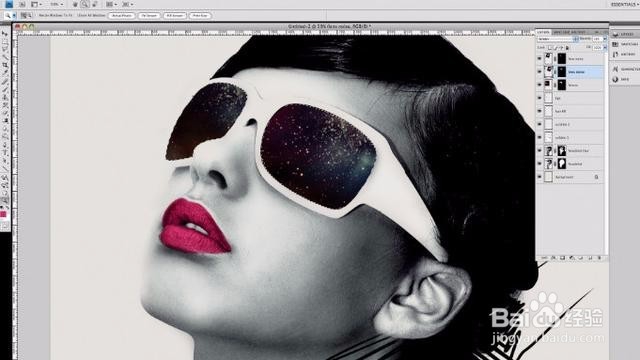640x360 pixels.
Task: Select the highlighted layer's mask thumbnail
Action: (562, 72)
